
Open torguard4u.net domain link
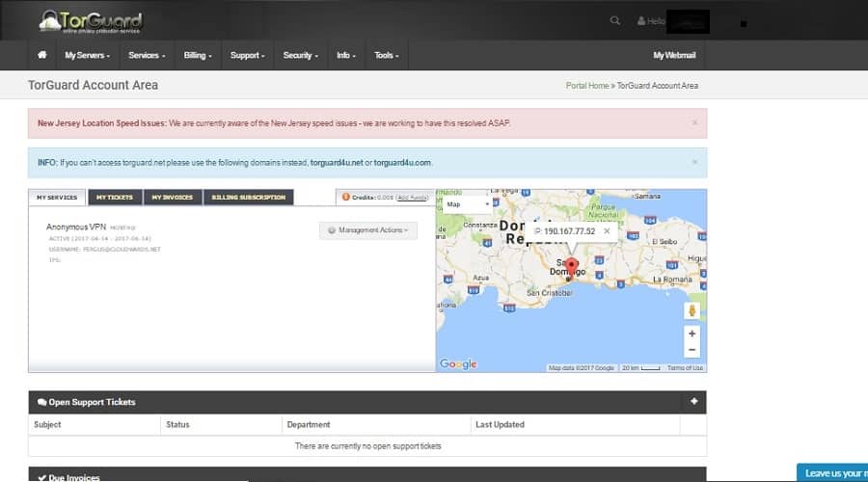(x=337, y=163)
